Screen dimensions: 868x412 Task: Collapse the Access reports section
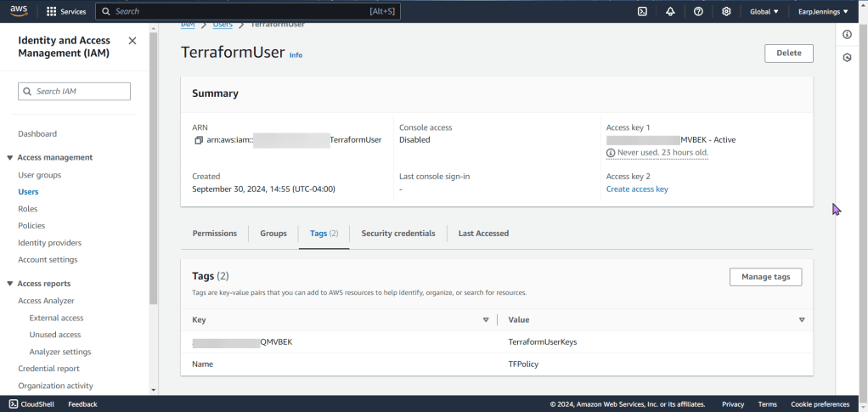click(x=10, y=284)
